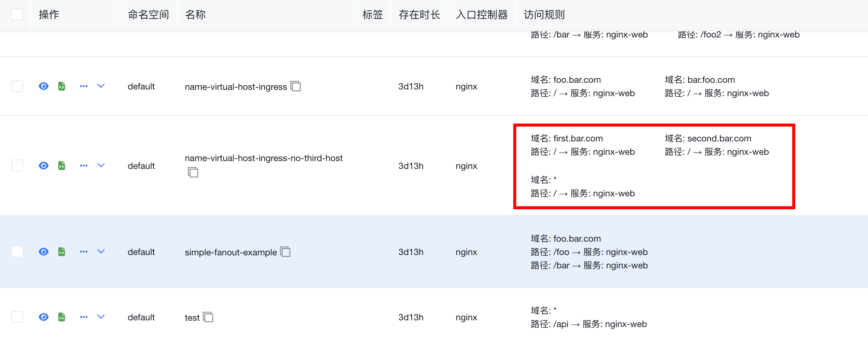
Task: Click 3d13h age cell of test row
Action: 411,317
